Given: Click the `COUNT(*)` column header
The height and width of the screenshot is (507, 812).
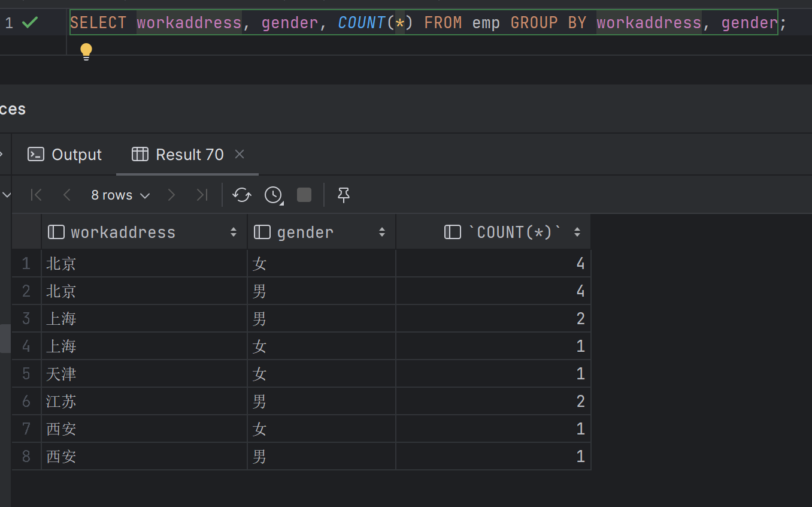Looking at the screenshot, I should (x=493, y=232).
